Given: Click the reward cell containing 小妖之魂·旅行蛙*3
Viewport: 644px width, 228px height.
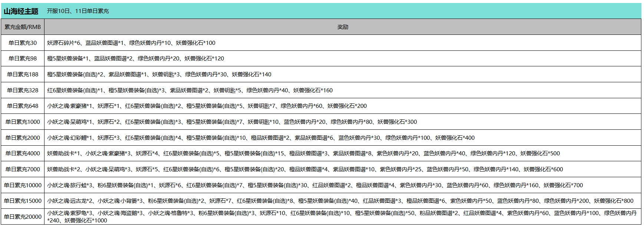Looking at the screenshot, I should (x=315, y=185).
